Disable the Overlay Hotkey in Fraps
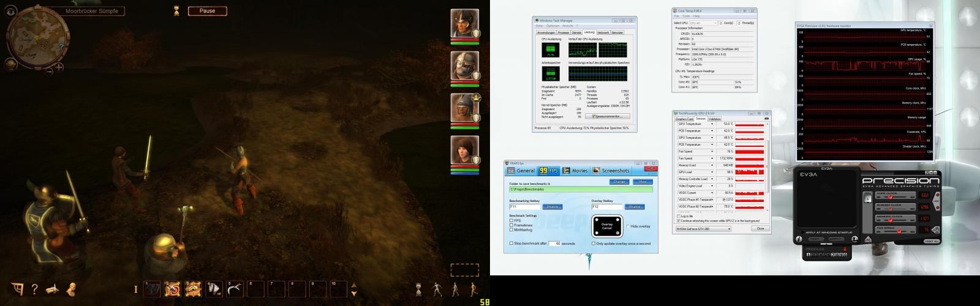980x306 pixels. pyautogui.click(x=635, y=207)
